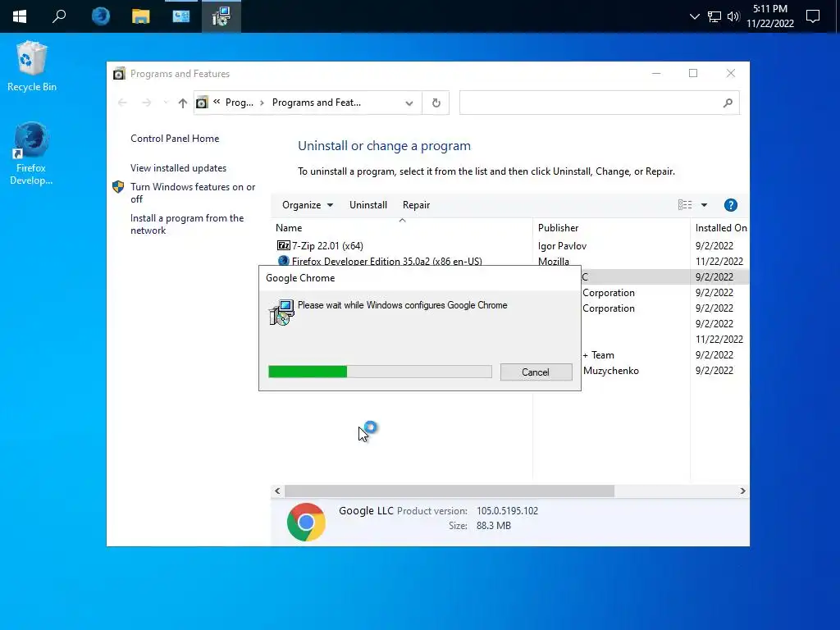Image resolution: width=840 pixels, height=630 pixels.
Task: Switch to Control Panel taskbar window
Action: (180, 16)
